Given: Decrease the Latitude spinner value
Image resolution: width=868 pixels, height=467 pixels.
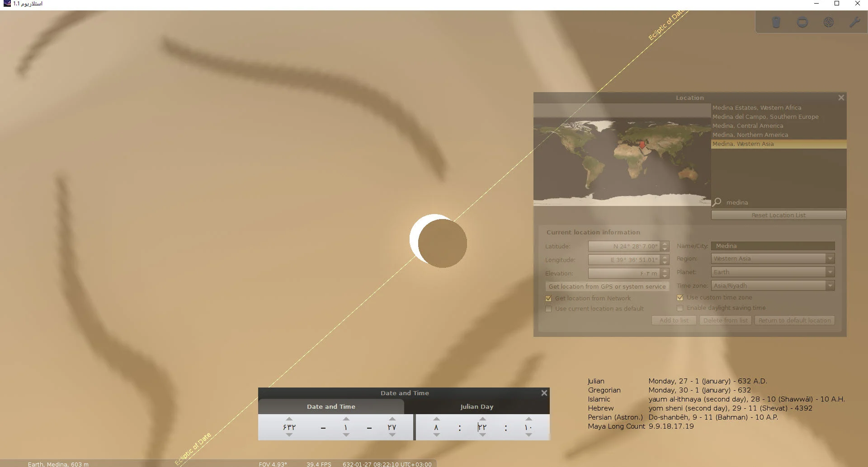Looking at the screenshot, I should pos(665,249).
